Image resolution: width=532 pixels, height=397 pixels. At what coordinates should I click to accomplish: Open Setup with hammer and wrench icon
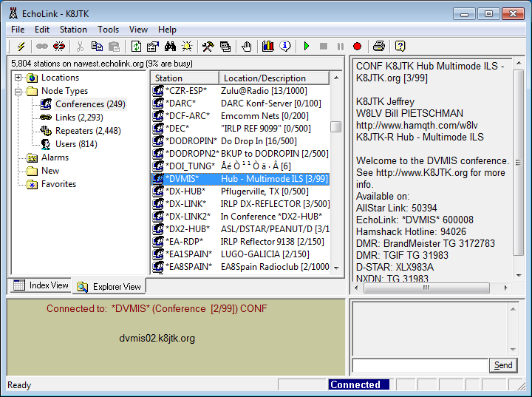tap(208, 46)
